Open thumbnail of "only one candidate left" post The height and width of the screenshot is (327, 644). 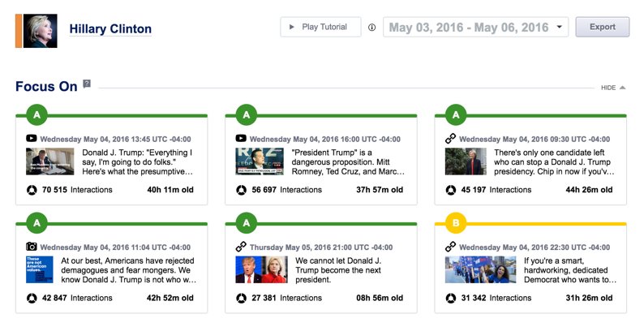point(466,161)
